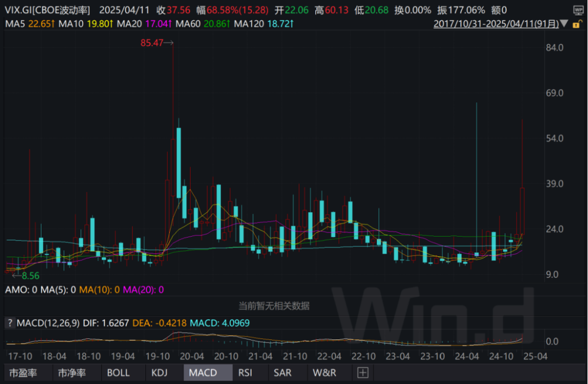Click the MACD(12,26,9) parameter label
Screen dimensions: 588x384
coord(48,323)
